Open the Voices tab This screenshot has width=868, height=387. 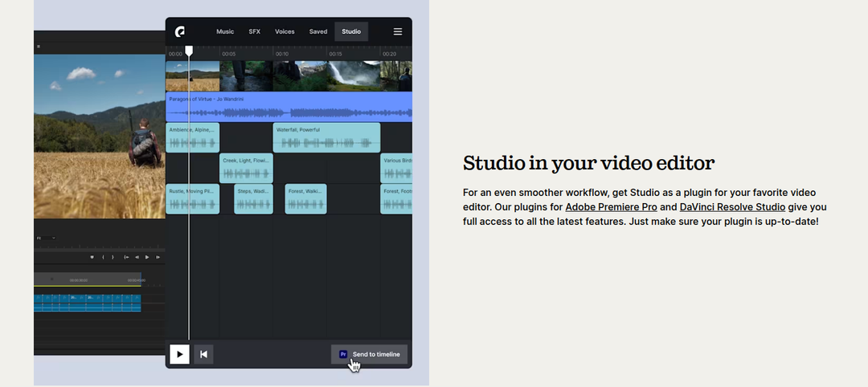pyautogui.click(x=285, y=31)
